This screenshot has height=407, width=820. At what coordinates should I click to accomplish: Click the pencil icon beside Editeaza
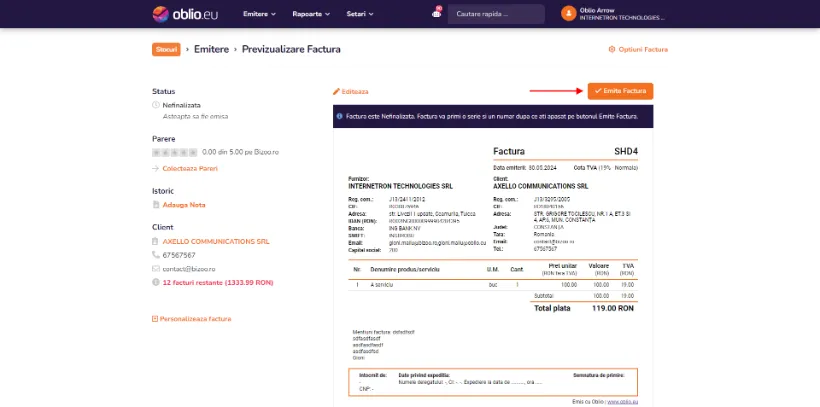[x=336, y=92]
